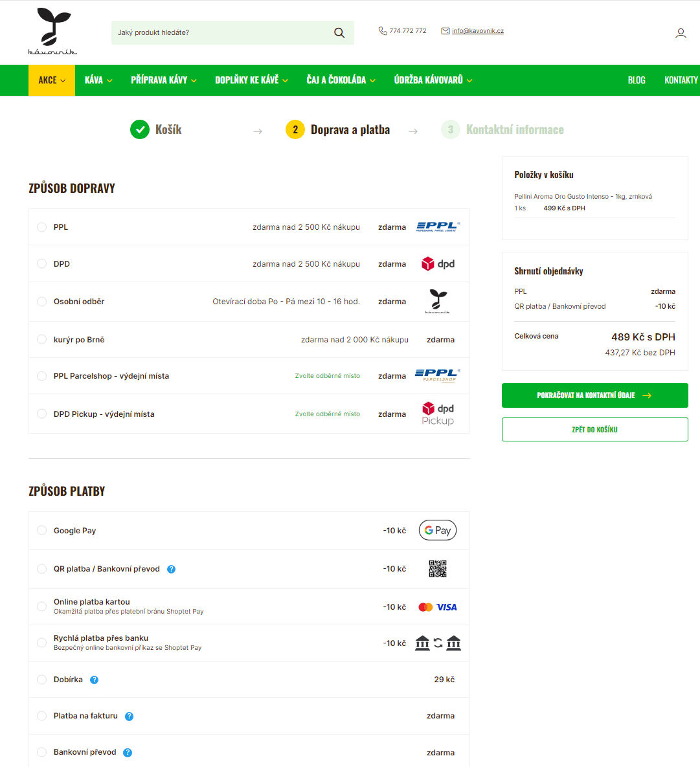This screenshot has height=767, width=700.
Task: Click green checkmark Košík step icon
Action: click(140, 129)
